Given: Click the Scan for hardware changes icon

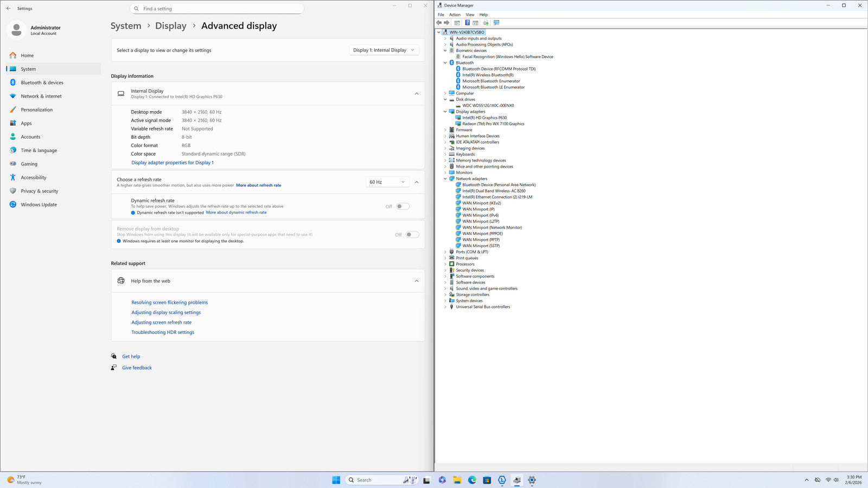Looking at the screenshot, I should pos(496,23).
